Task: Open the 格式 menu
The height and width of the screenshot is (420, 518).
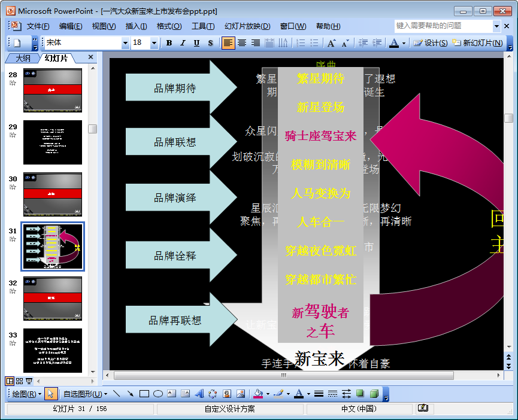Action: (169, 26)
